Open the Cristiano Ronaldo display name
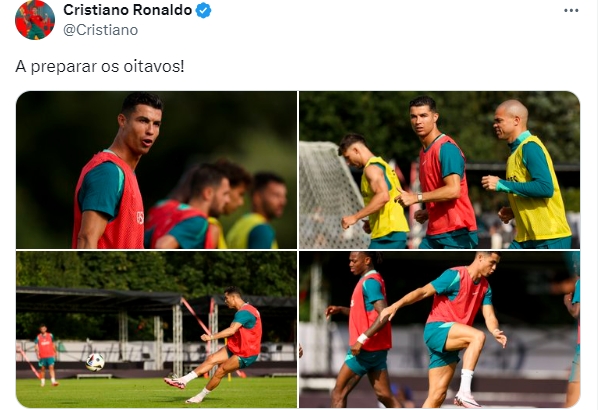Viewport: 599px width, 410px height. click(x=127, y=10)
